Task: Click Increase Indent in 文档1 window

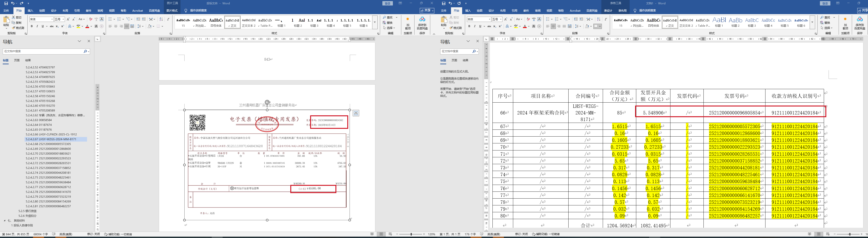Action: click(581, 19)
